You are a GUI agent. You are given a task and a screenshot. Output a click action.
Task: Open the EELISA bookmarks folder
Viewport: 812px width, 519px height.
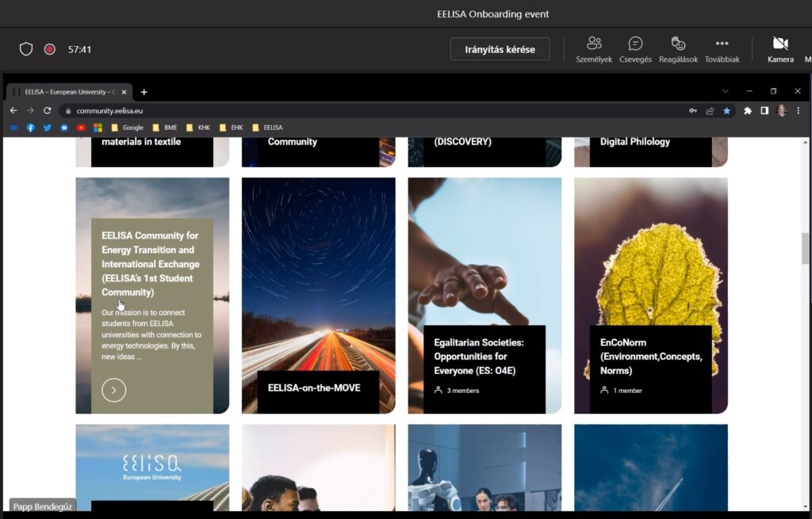click(267, 128)
